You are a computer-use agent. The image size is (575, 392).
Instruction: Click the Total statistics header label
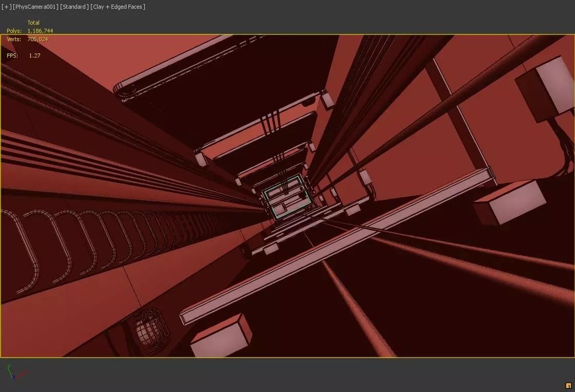[33, 23]
